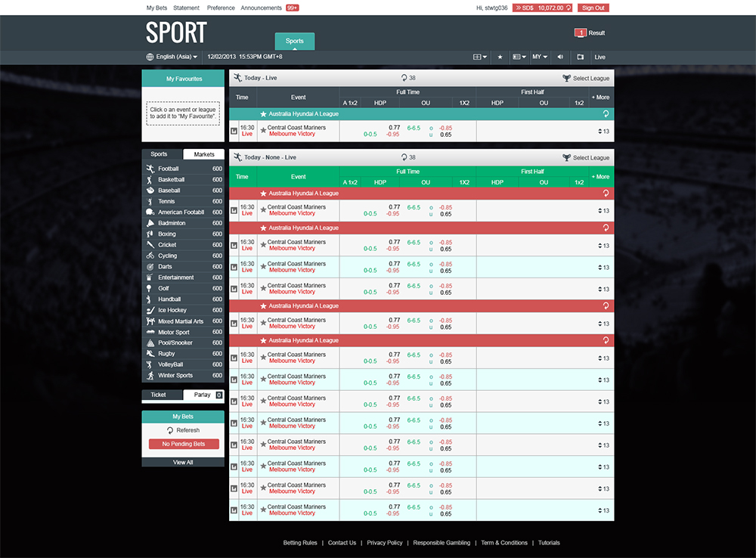
Task: Toggle the stats icon of the last match row
Action: pos(234,510)
